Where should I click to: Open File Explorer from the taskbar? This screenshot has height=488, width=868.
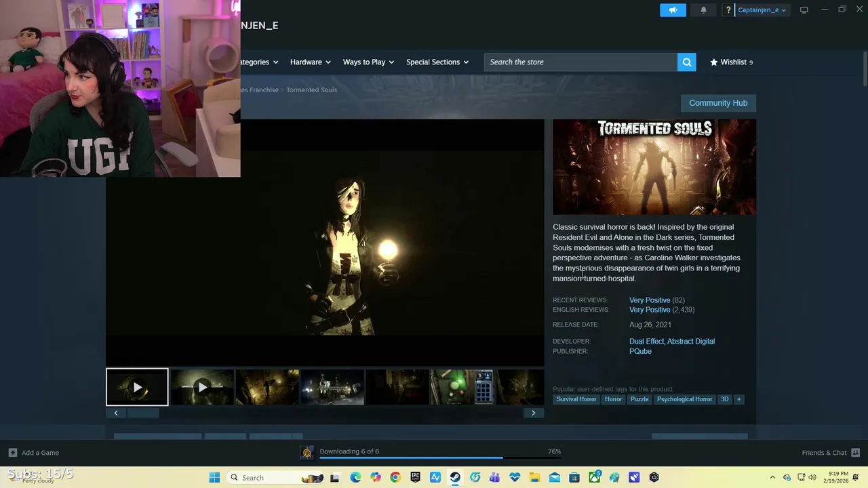point(534,477)
